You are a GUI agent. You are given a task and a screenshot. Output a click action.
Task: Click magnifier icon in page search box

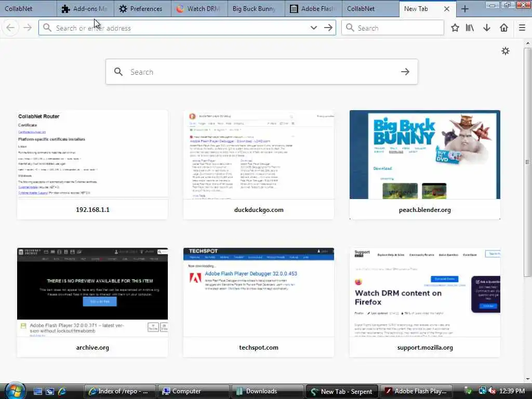(118, 72)
